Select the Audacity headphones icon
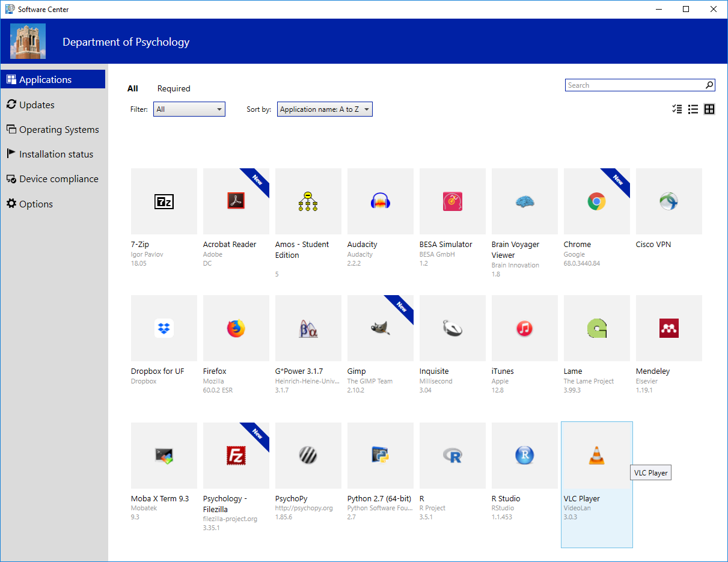The image size is (728, 562). [x=380, y=201]
